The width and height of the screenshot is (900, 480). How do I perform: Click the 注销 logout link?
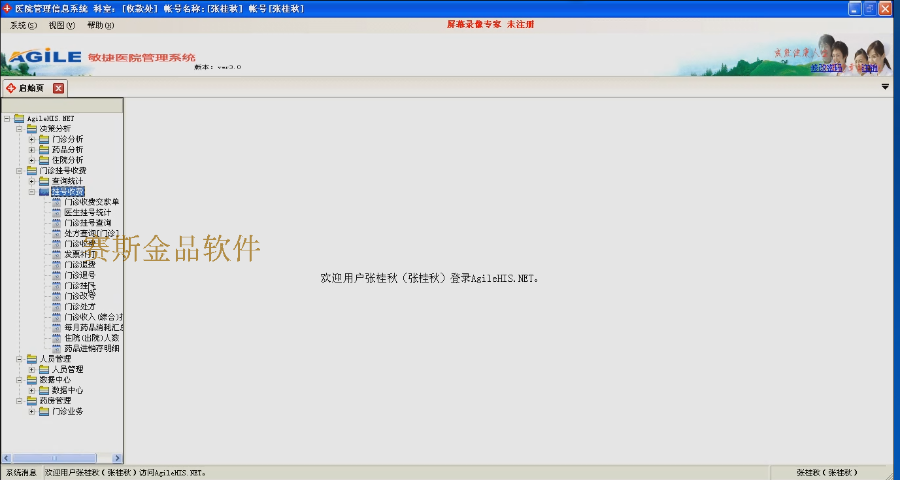click(870, 68)
